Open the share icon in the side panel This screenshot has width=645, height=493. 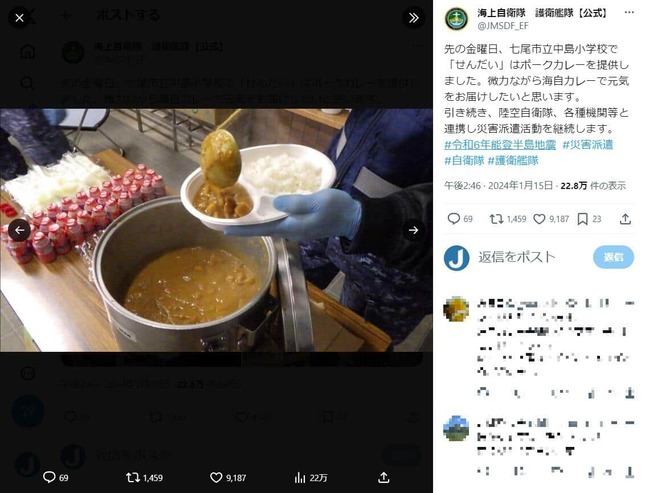pyautogui.click(x=625, y=219)
